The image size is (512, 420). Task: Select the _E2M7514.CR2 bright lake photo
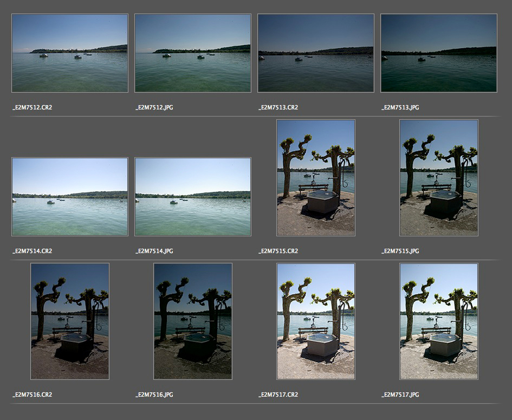pyautogui.click(x=70, y=197)
